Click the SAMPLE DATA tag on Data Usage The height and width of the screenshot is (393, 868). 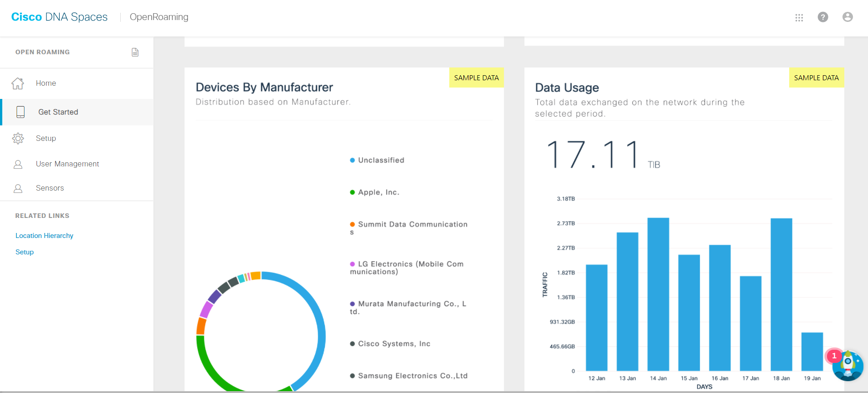(x=817, y=78)
